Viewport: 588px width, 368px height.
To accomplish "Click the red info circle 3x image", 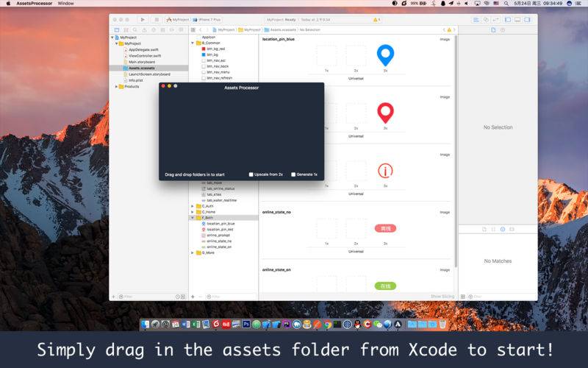I will 385,171.
